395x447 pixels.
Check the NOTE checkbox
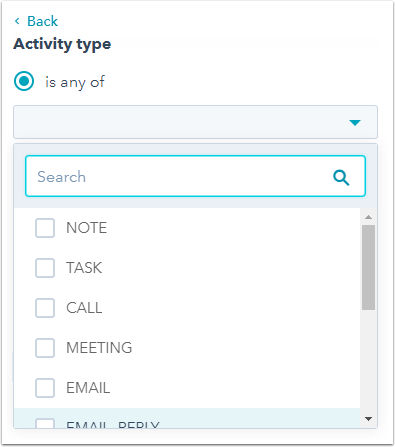(x=45, y=228)
